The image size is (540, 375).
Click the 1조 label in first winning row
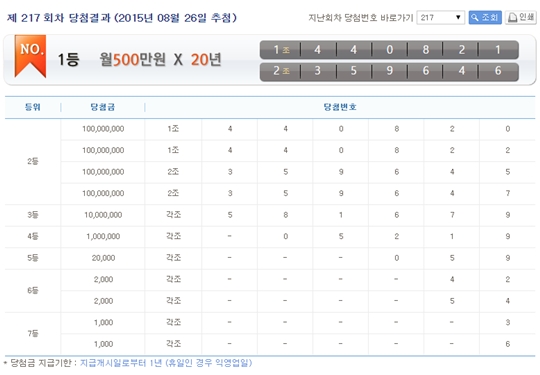(x=281, y=50)
